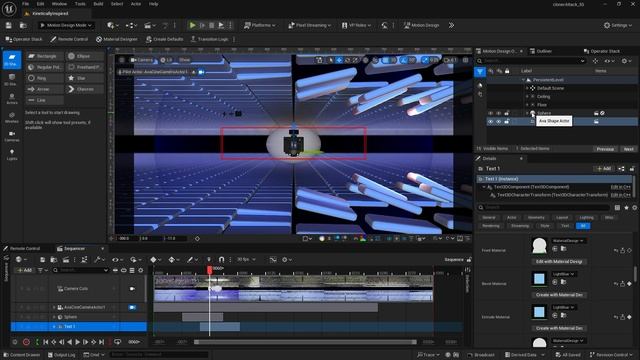Screen dimensions: 640x360
Task: Toggle lock on Sphere outliner row
Action: [x=507, y=113]
